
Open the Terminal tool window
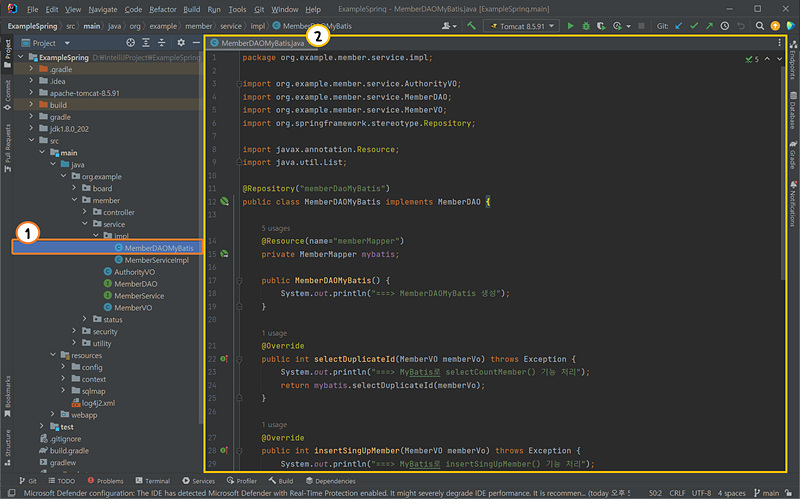pyautogui.click(x=153, y=481)
